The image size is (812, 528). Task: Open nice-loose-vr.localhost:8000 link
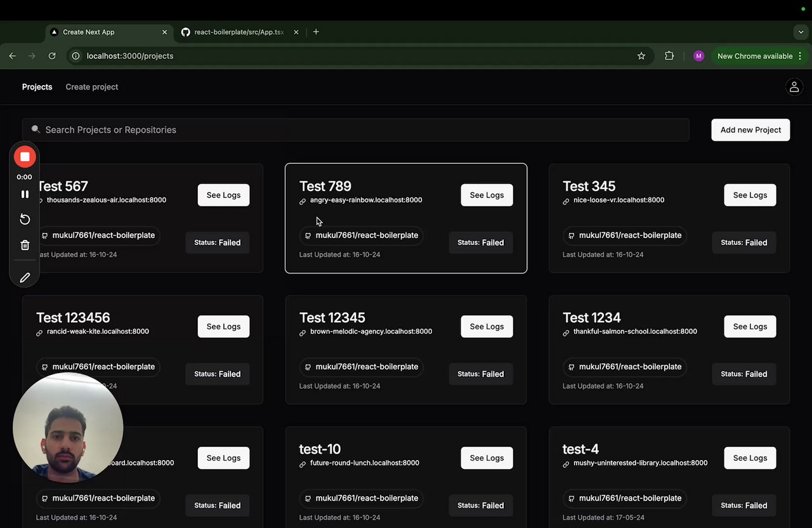click(619, 200)
